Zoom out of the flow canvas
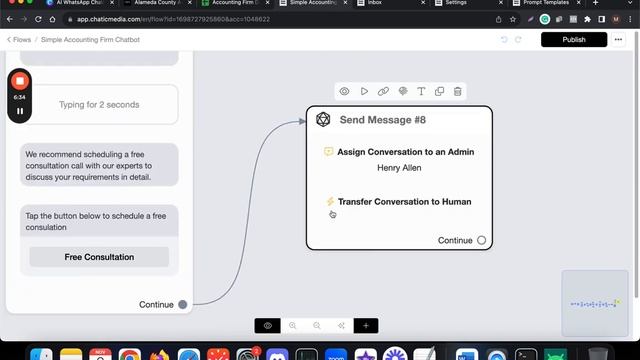This screenshot has height=360, width=640. tap(317, 326)
